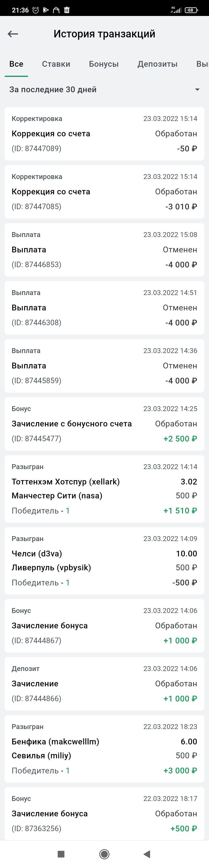The height and width of the screenshot is (868, 209).
Task: Open 'За последние 30 дней' period selector
Action: 53,90
